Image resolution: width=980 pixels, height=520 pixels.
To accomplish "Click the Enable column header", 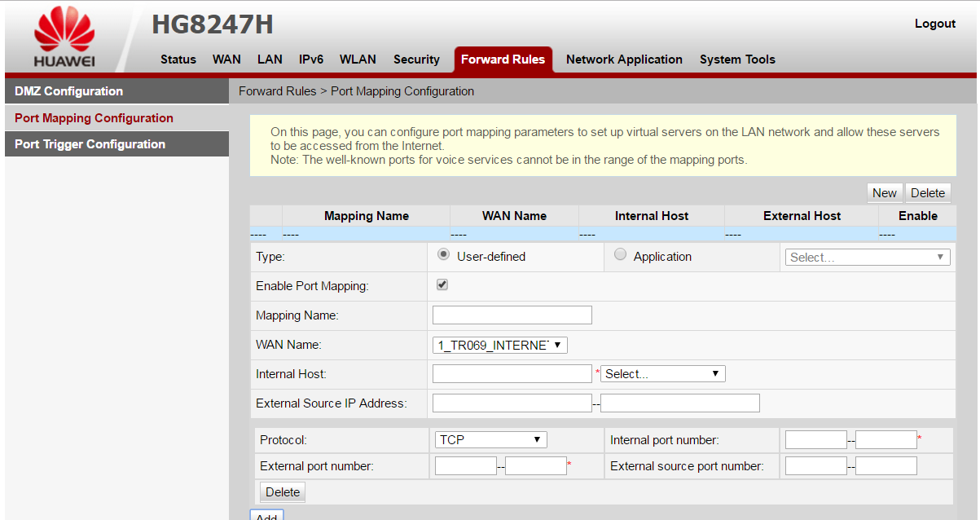I will pyautogui.click(x=918, y=216).
